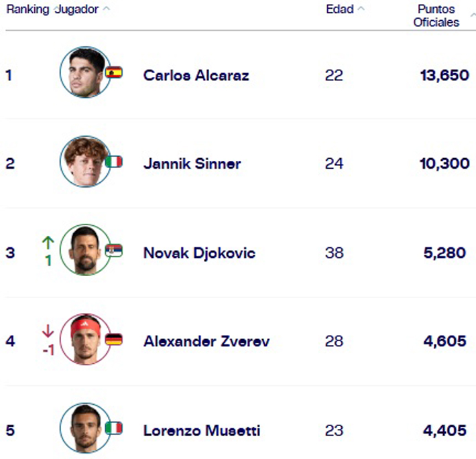The image size is (476, 459).
Task: Click Lorenzo Musetti's profile photo
Action: (x=84, y=428)
